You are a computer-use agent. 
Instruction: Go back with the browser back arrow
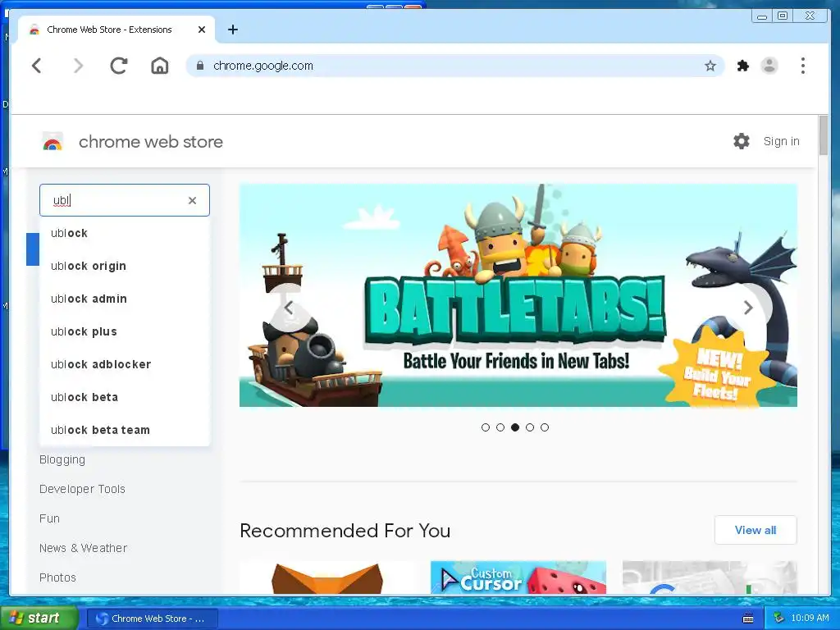(x=36, y=66)
